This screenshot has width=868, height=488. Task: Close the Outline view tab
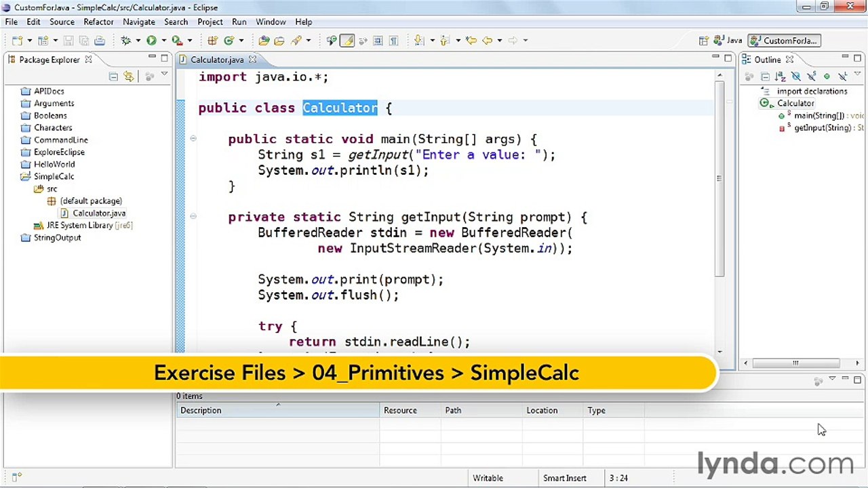789,60
